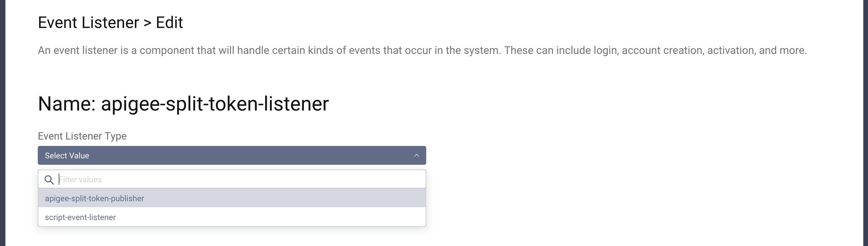Click the dark left sidebar strip
Screen dimensions: 868x246
click(2, 123)
